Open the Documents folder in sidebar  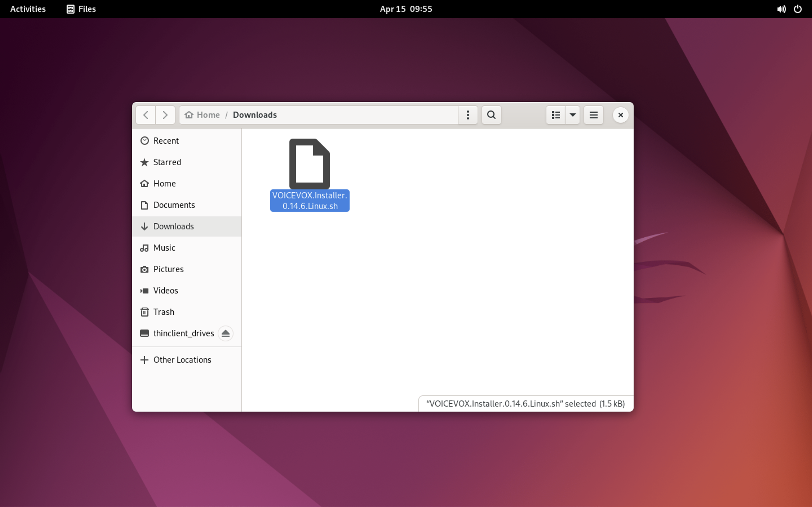coord(173,205)
